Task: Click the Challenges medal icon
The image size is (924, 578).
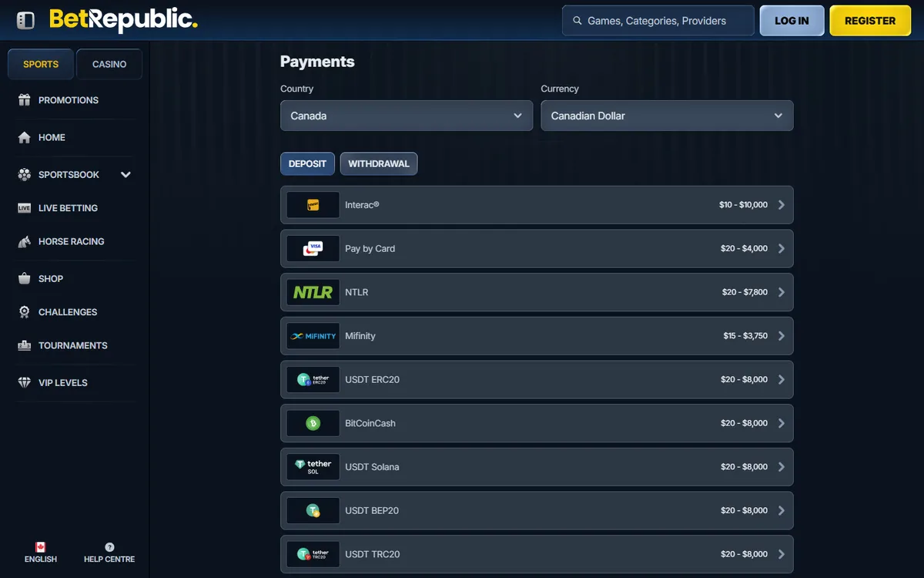Action: click(25, 312)
